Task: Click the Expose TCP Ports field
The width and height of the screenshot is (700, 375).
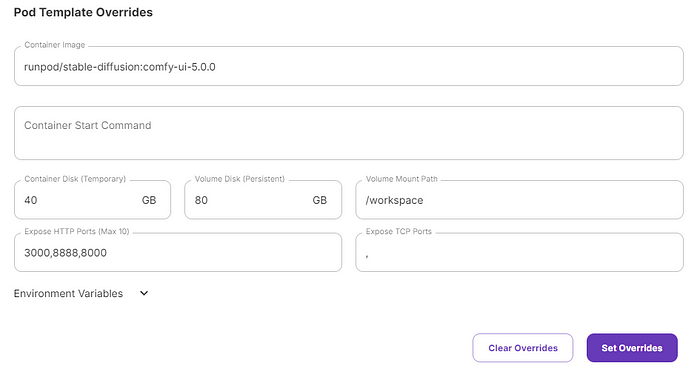Action: 519,252
